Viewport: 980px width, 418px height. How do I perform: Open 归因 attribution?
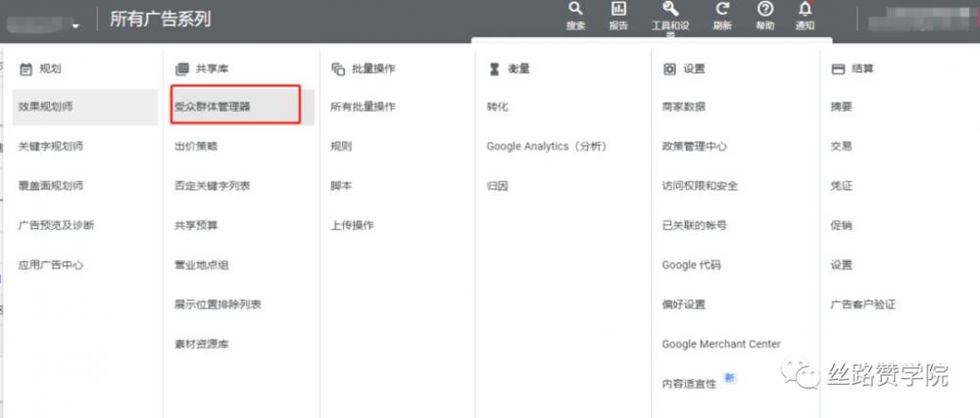(x=498, y=186)
